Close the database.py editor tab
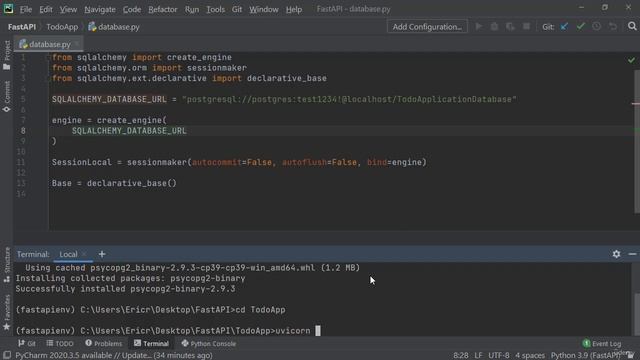The image size is (640, 360). point(77,44)
